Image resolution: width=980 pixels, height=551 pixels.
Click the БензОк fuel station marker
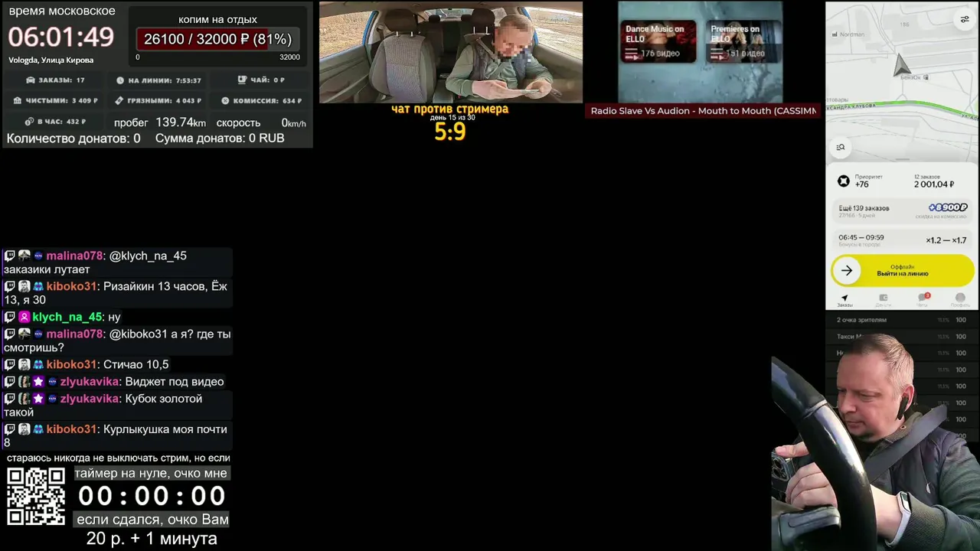click(914, 77)
